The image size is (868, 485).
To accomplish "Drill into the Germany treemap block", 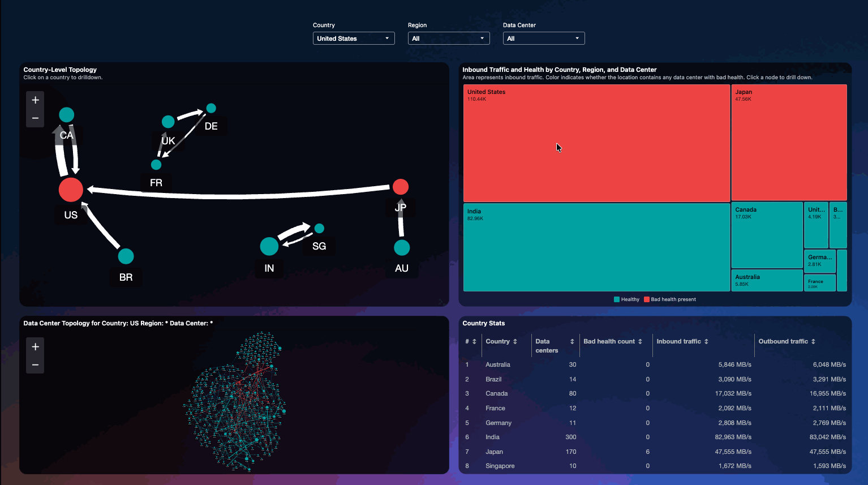I will pyautogui.click(x=820, y=261).
